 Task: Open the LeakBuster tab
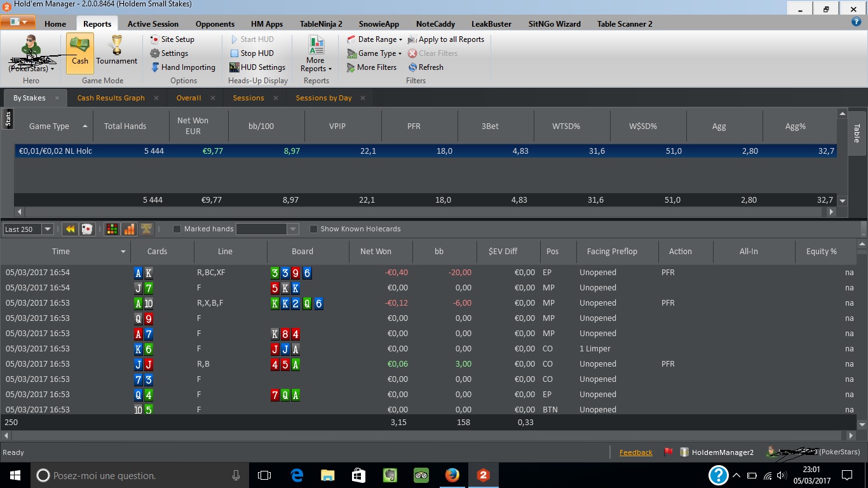(x=491, y=24)
